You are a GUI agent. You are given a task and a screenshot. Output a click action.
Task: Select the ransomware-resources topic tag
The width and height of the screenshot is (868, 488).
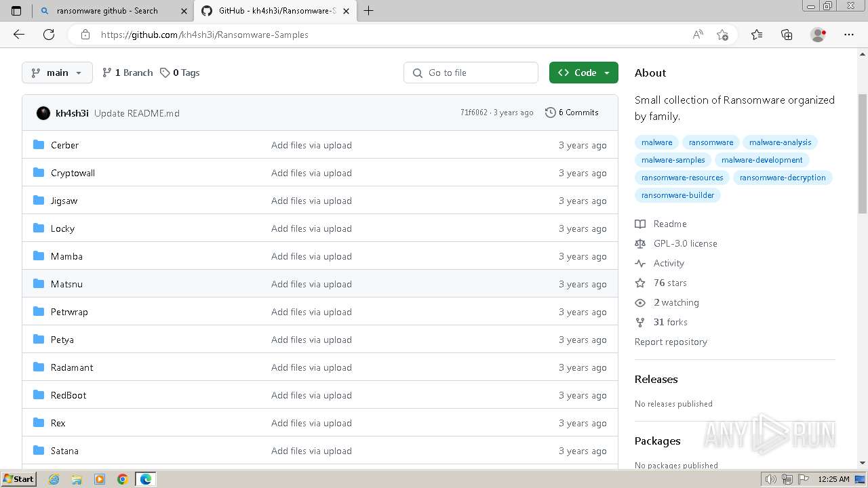pyautogui.click(x=682, y=178)
